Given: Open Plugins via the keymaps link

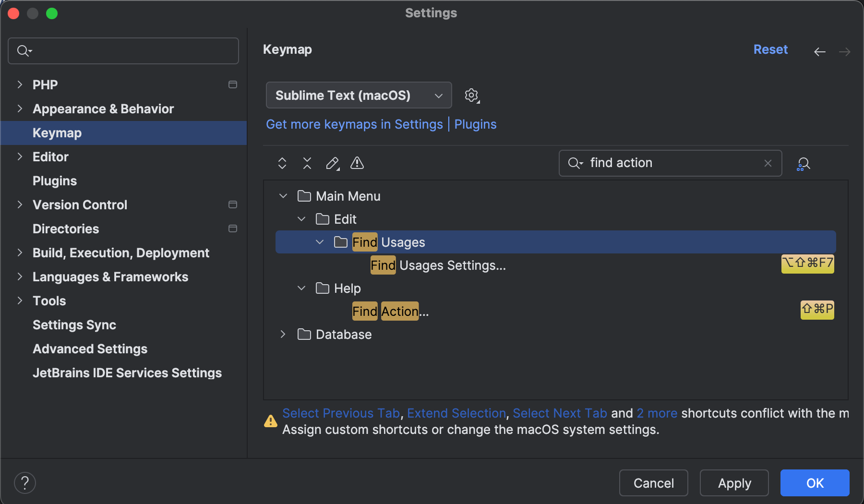Looking at the screenshot, I should pyautogui.click(x=475, y=124).
